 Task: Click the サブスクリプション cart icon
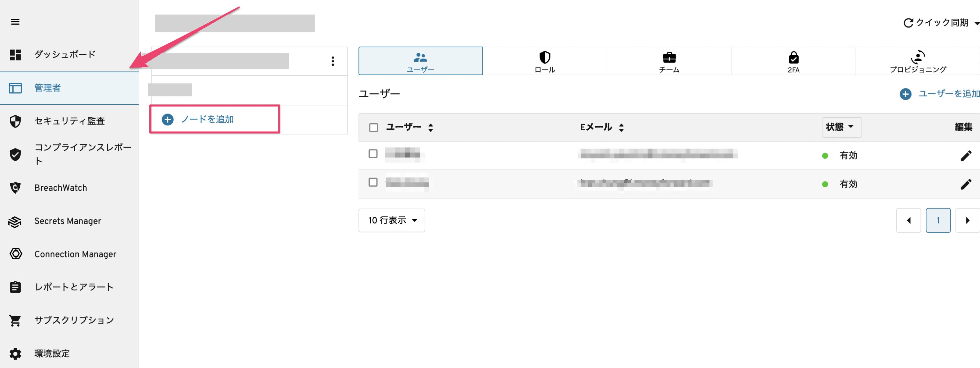(x=15, y=320)
